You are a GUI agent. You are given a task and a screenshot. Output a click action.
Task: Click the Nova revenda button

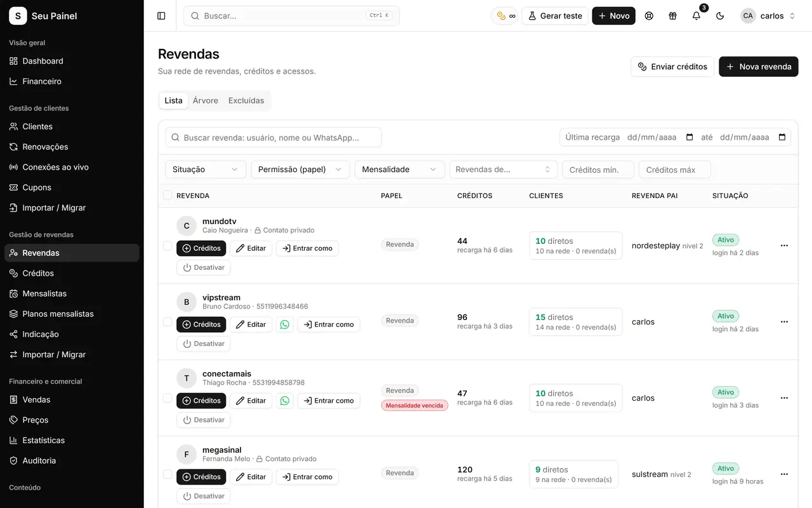tap(758, 67)
